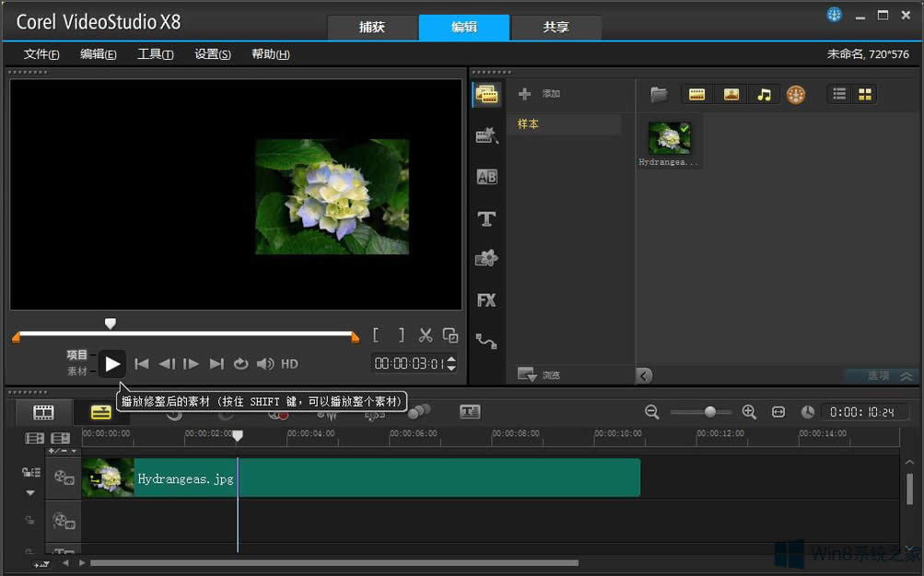924x576 pixels.
Task: Click the scissors split clip icon
Action: pos(425,335)
